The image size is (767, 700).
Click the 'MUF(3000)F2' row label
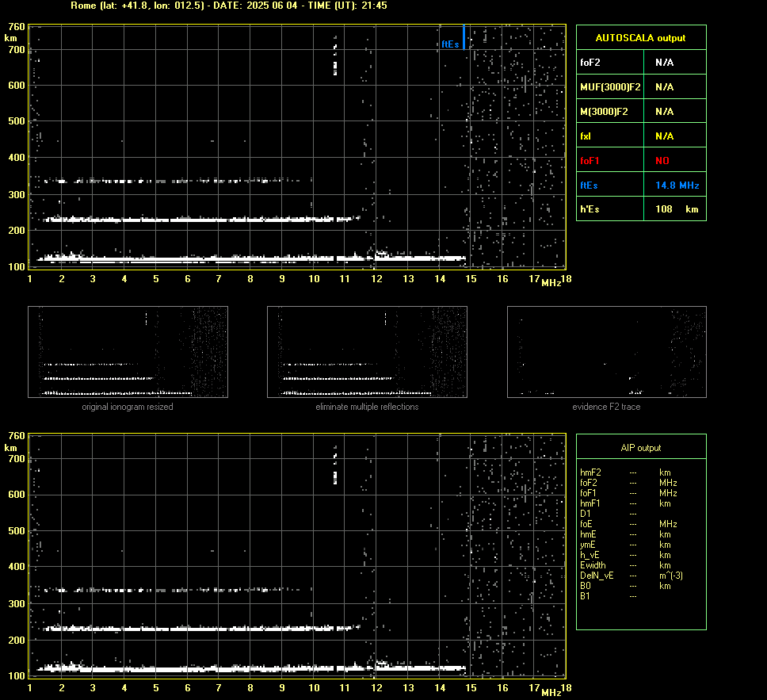610,87
